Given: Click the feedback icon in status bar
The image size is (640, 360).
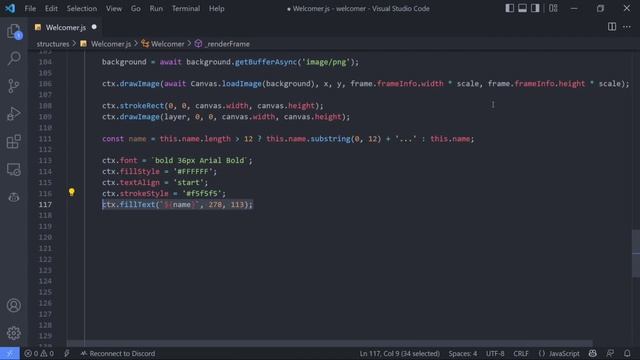Looking at the screenshot, I should pyautogui.click(x=610, y=353).
